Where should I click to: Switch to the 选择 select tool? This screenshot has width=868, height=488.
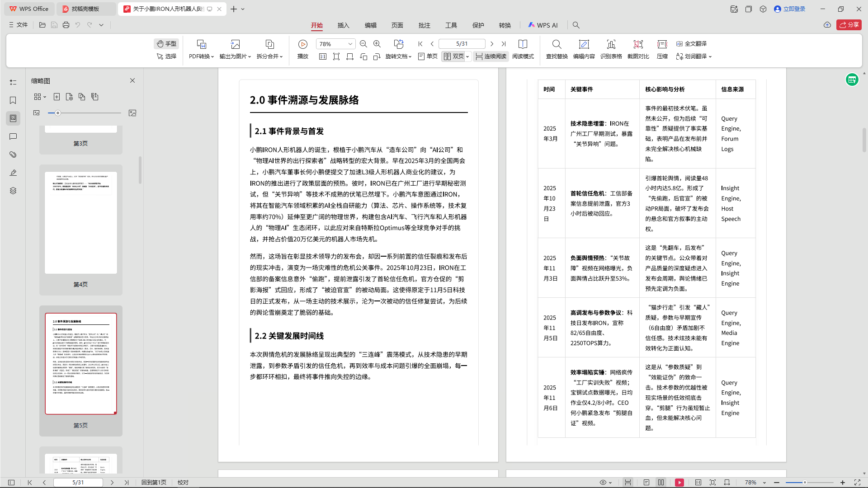(166, 56)
